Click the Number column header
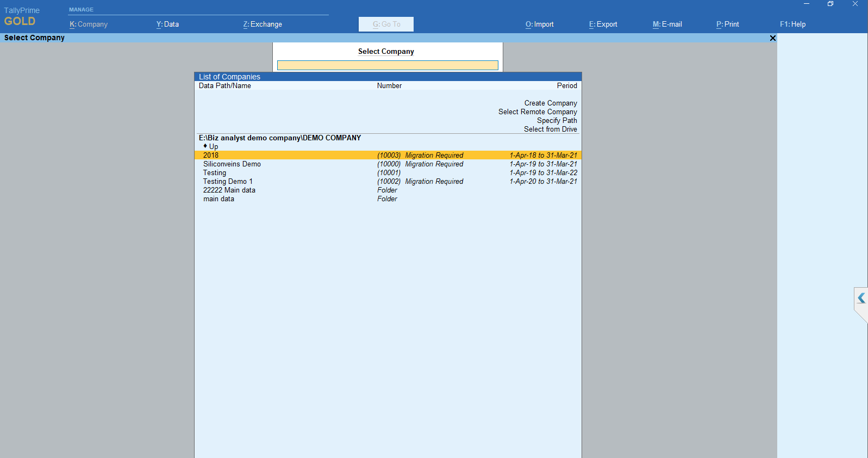Screen dimensions: 868x458 (x=389, y=85)
